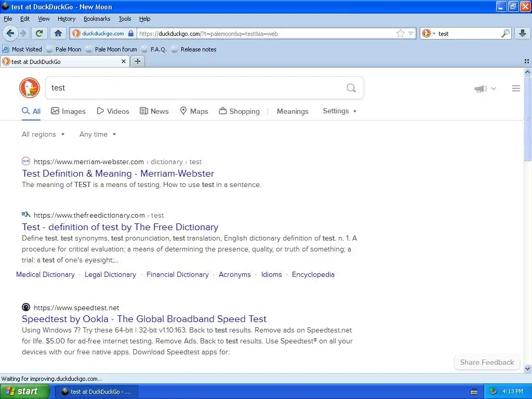The width and height of the screenshot is (532, 399).
Task: Click the duckduckgo.com site identity button
Action: pyautogui.click(x=103, y=33)
